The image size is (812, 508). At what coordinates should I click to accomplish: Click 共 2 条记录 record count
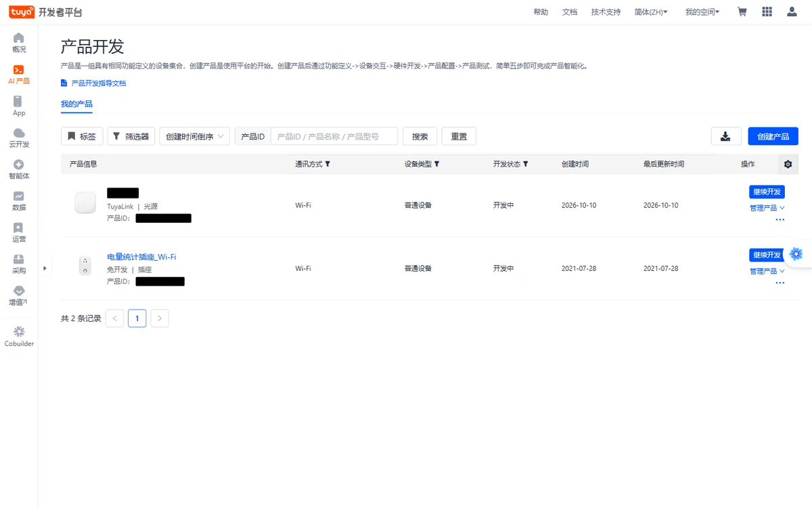click(81, 318)
